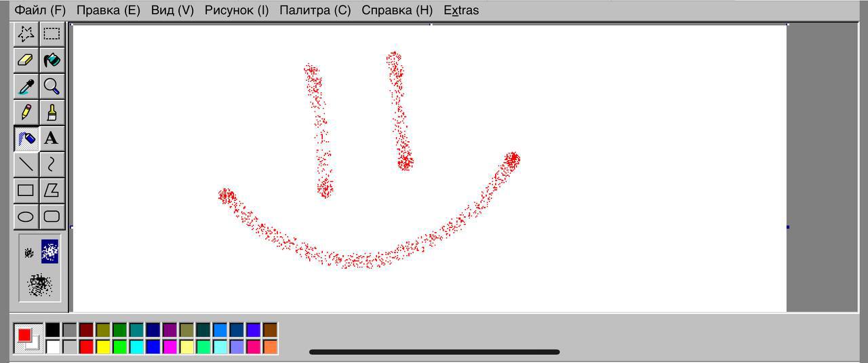Viewport: 868px width, 363px height.
Task: Choose the smallest airbrush spray size
Action: pyautogui.click(x=29, y=252)
